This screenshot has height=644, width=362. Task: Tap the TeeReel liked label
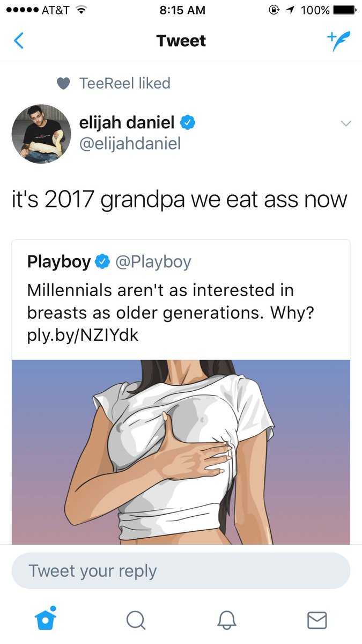point(124,83)
